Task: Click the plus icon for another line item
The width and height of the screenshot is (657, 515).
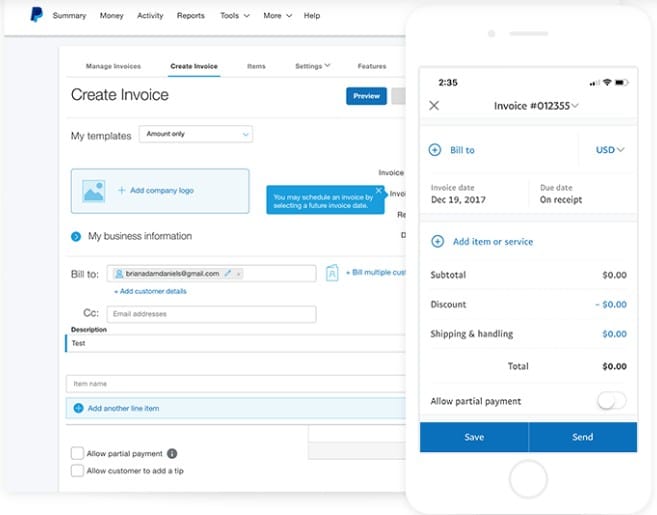Action: pos(78,408)
